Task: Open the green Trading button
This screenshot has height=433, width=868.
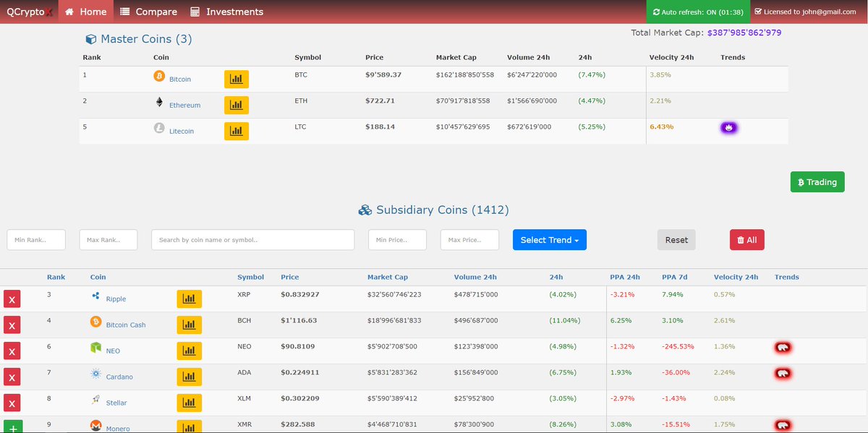Action: 817,182
